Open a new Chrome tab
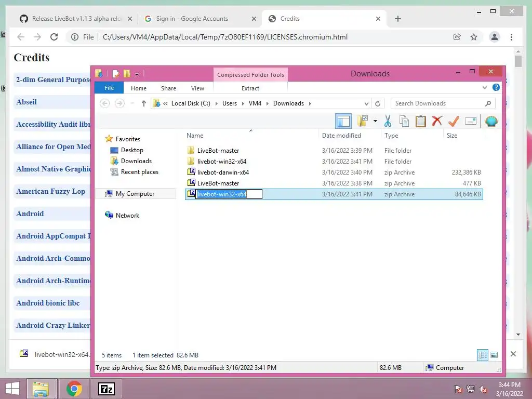This screenshot has height=399, width=532. tap(397, 19)
